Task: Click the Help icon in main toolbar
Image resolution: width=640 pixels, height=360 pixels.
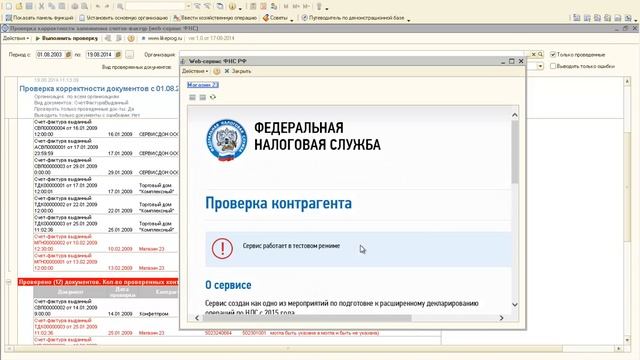Action: point(232,6)
